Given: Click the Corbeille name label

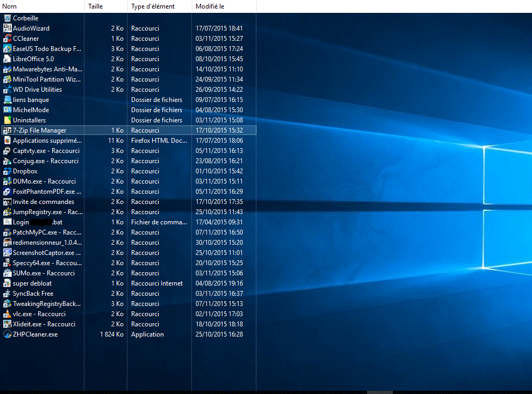Looking at the screenshot, I should 25,18.
